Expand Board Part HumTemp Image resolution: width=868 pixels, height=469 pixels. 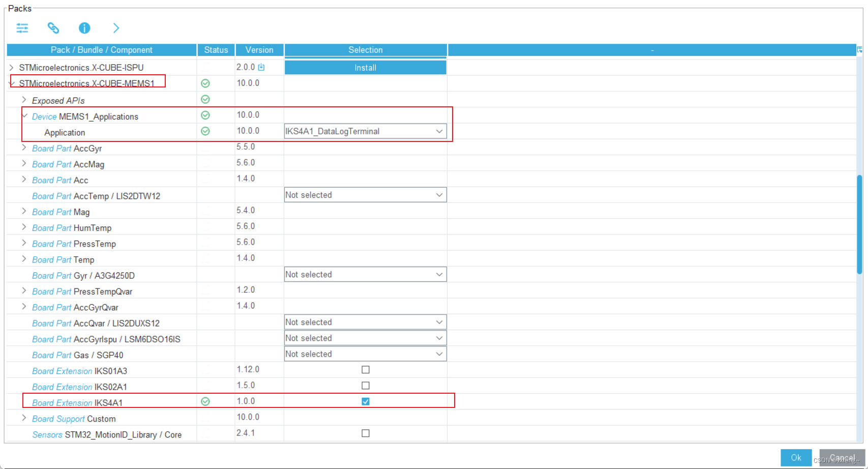tap(24, 227)
